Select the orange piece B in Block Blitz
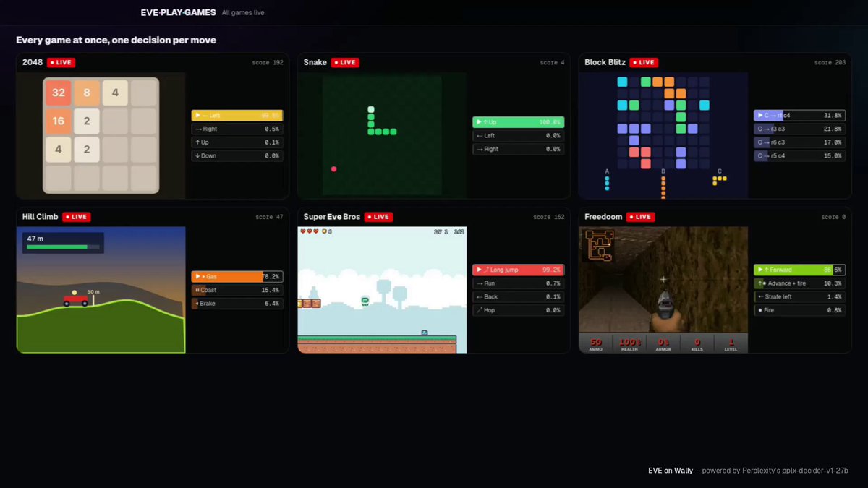This screenshot has height=488, width=868. (x=663, y=187)
